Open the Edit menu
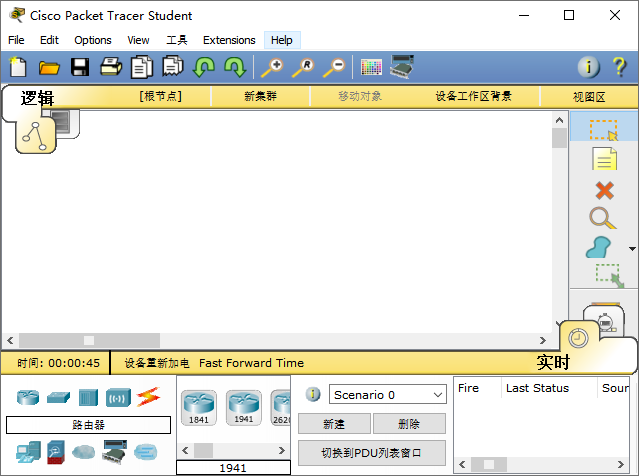639x476 pixels. click(49, 40)
